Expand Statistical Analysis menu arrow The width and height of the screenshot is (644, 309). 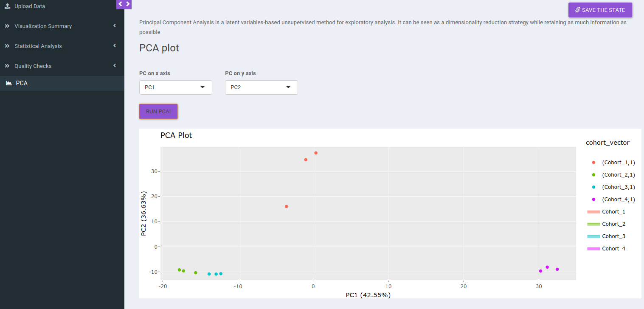(115, 45)
